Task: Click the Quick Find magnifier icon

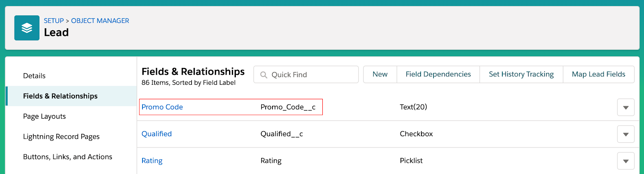Action: click(264, 75)
